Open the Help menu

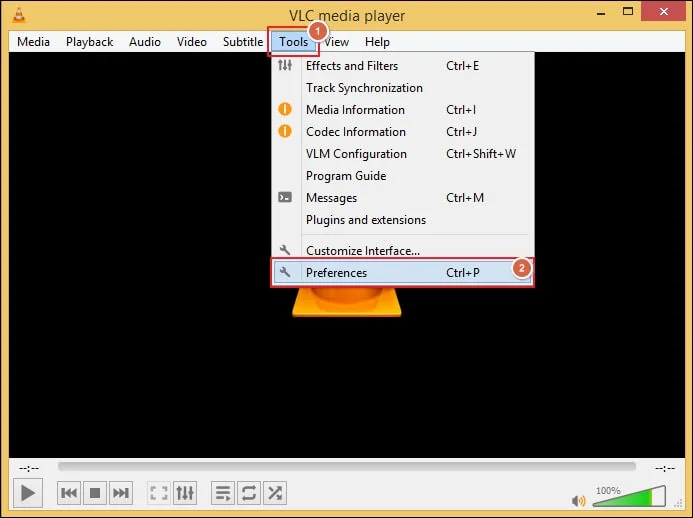coord(377,42)
